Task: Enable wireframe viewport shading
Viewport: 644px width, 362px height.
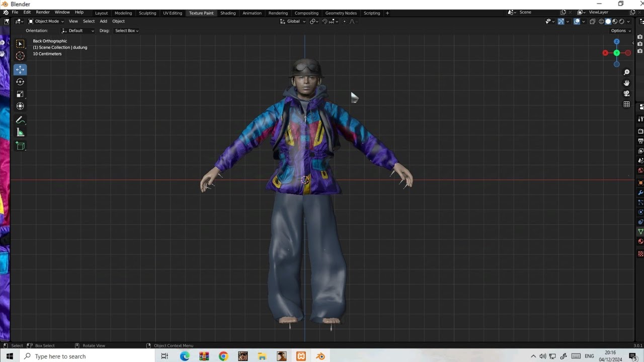Action: (601, 21)
